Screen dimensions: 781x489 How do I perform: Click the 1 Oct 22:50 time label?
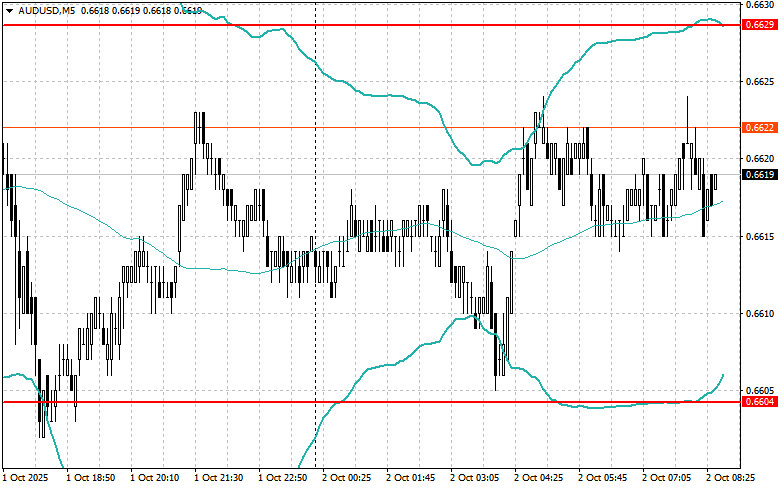tap(283, 478)
